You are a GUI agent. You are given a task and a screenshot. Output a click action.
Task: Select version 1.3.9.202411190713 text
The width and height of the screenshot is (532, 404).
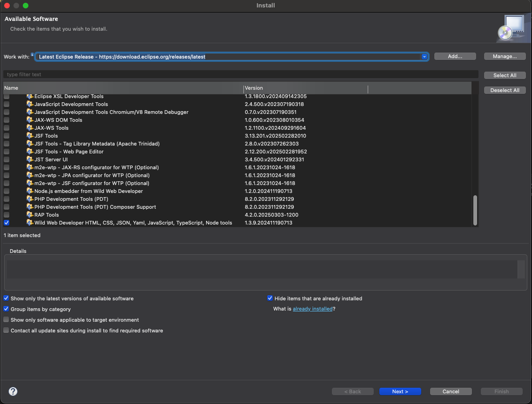[x=269, y=223]
